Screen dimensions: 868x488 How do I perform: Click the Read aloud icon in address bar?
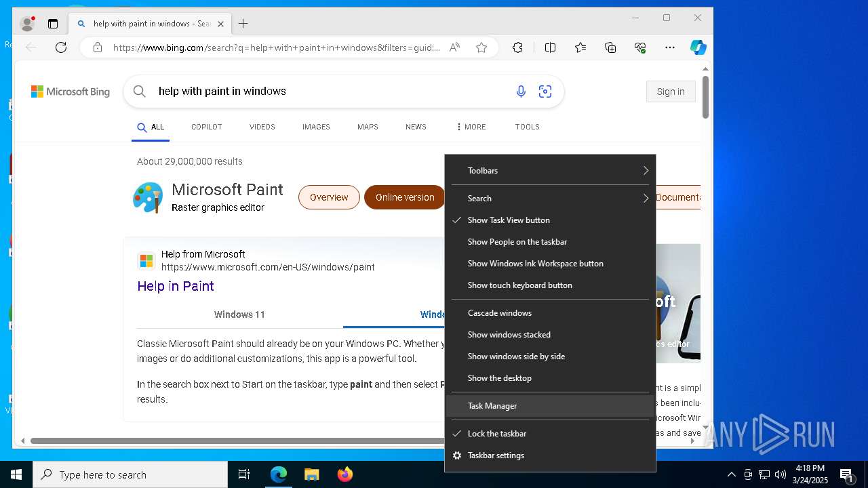[x=454, y=47]
